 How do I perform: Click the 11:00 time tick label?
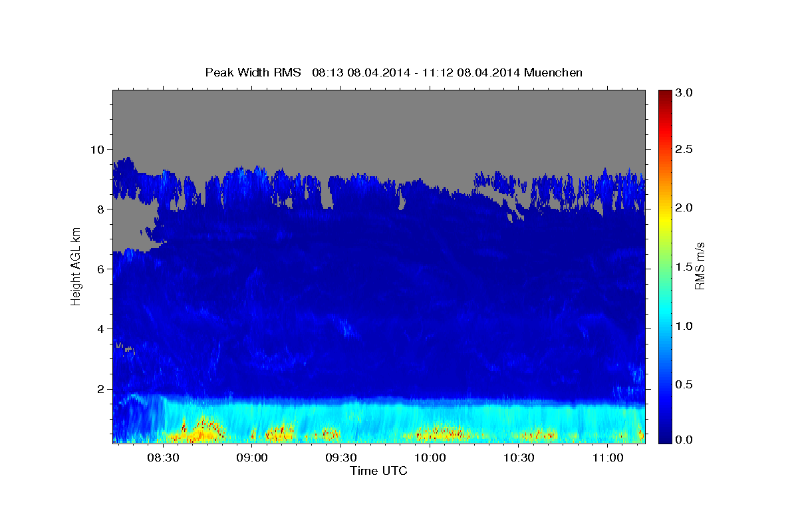607,458
